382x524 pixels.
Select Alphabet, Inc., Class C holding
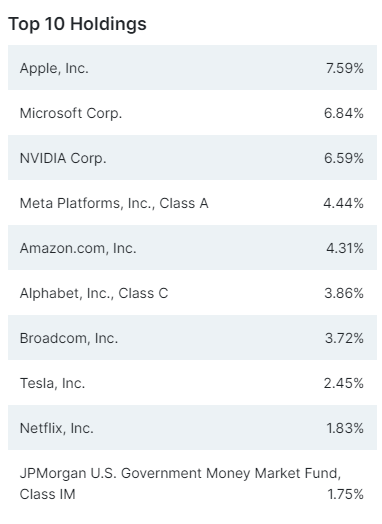[94, 293]
